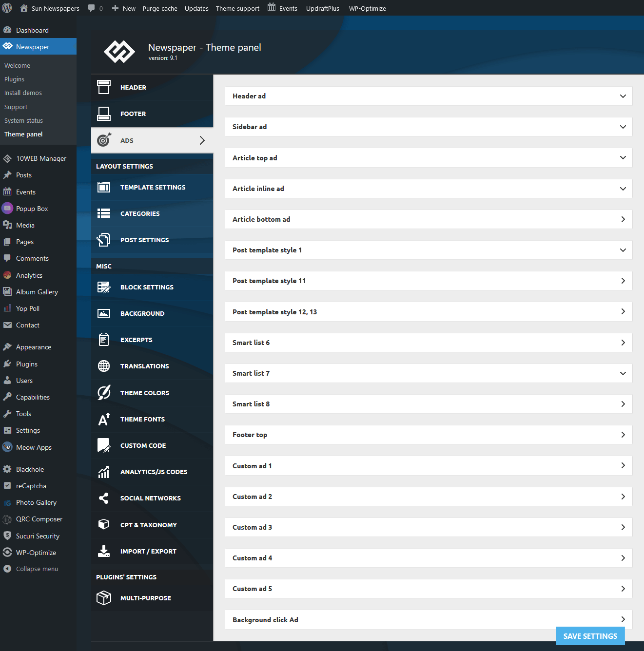The image size is (644, 651).
Task: Open the Media menu item
Action: point(38,225)
